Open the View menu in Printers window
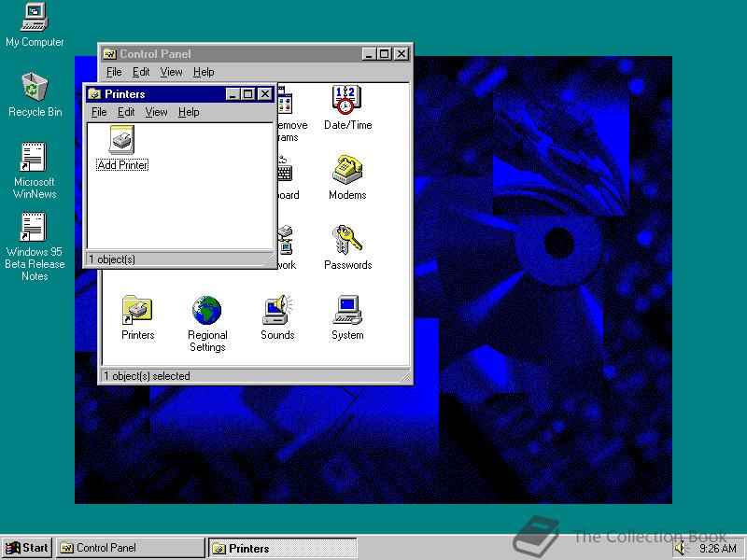Screen dimensions: 747x560 point(156,112)
